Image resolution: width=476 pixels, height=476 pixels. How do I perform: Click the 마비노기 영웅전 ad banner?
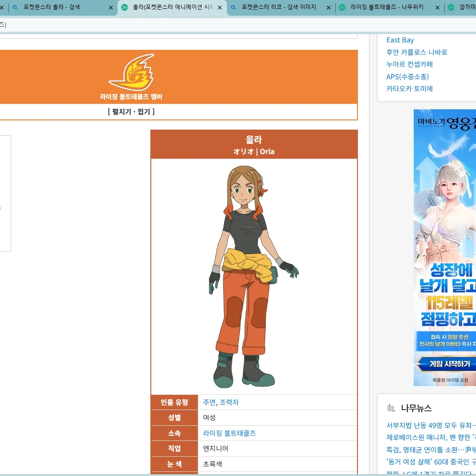pyautogui.click(x=445, y=247)
